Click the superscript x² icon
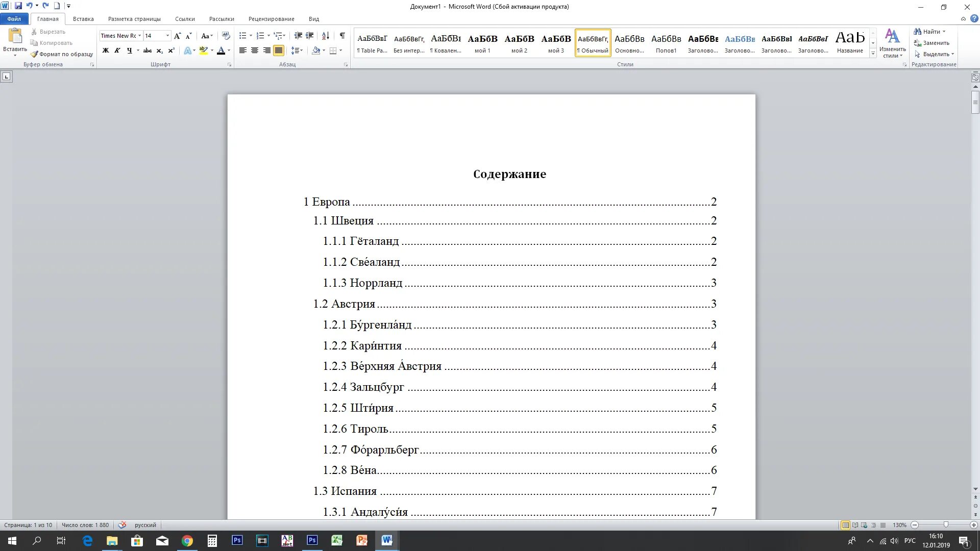 click(171, 51)
